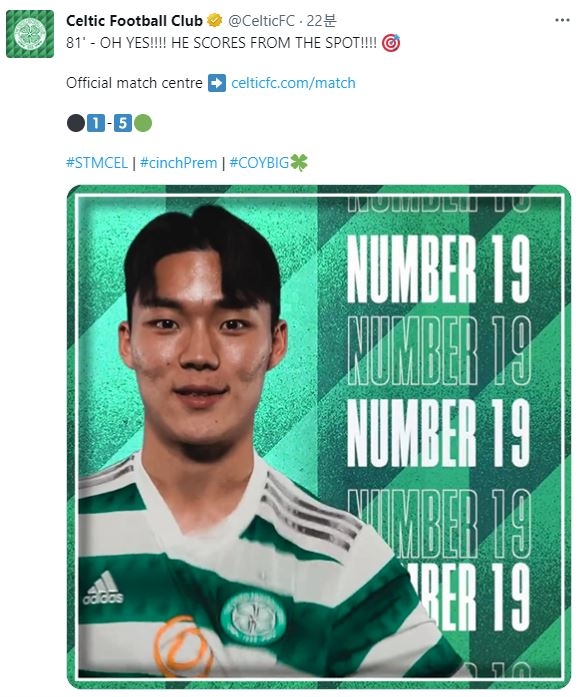
Task: Open the tweet's 22분 timestamp
Action: click(x=321, y=20)
